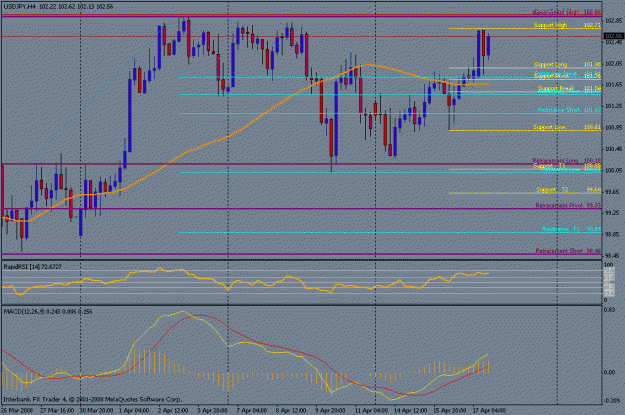Click the 102.05 price axis value
Viewport: 625px width, 415px height.
pos(613,63)
